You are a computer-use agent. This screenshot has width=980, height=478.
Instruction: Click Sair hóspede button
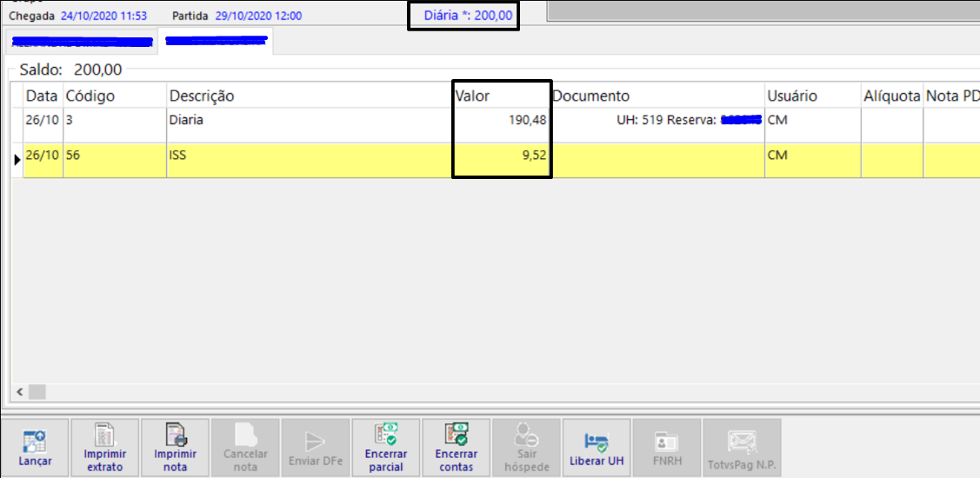pos(526,447)
